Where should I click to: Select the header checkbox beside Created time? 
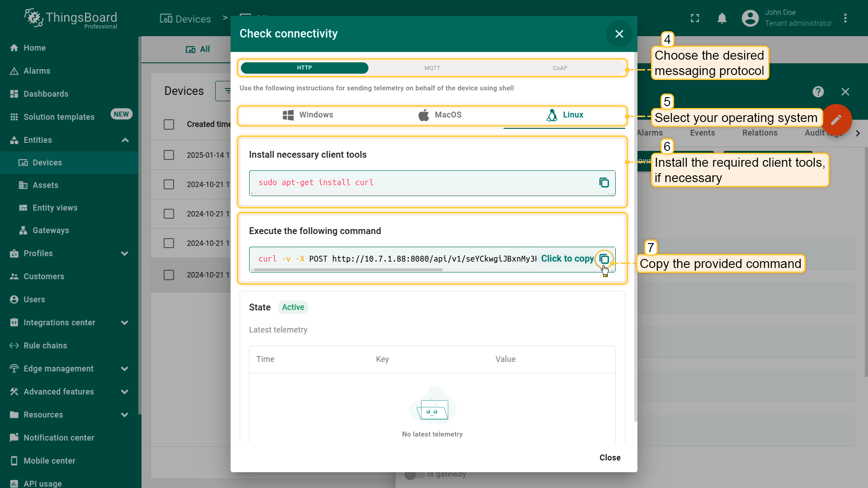169,124
